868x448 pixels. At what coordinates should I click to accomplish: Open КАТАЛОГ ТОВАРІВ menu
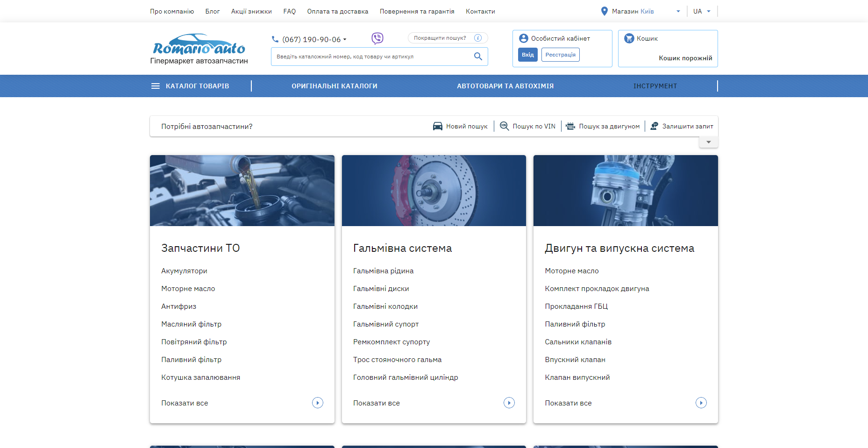190,86
